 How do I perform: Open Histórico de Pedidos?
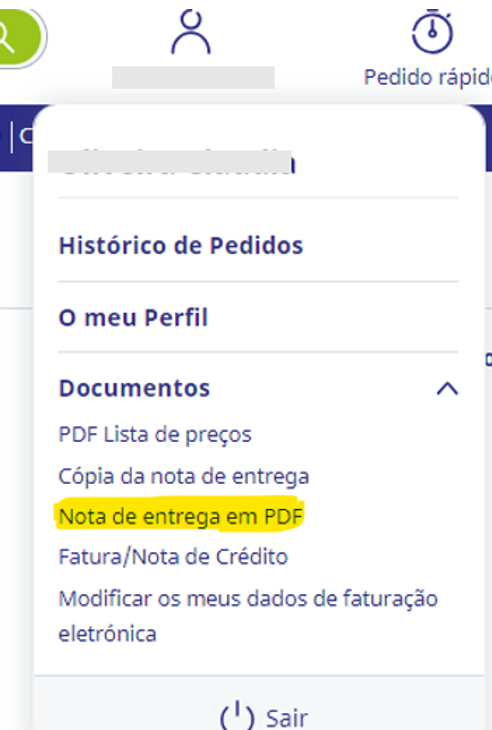pos(181,245)
